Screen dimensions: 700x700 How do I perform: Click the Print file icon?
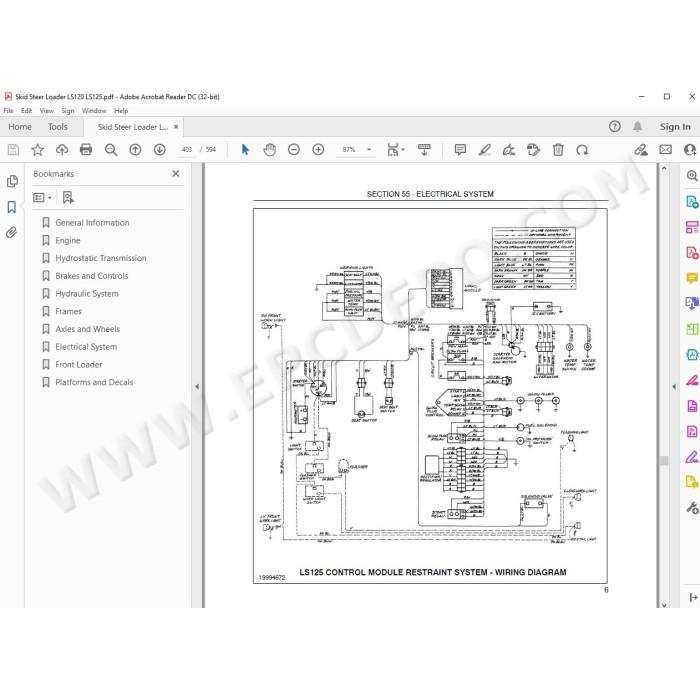86,150
